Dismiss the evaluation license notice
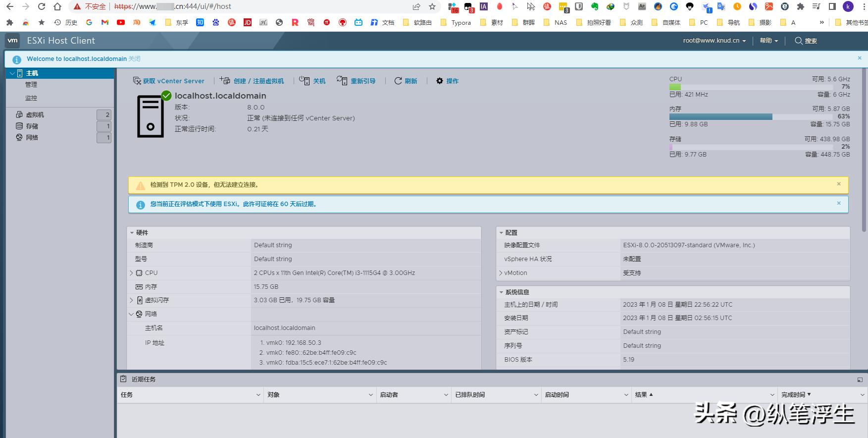The height and width of the screenshot is (438, 868). [x=839, y=203]
